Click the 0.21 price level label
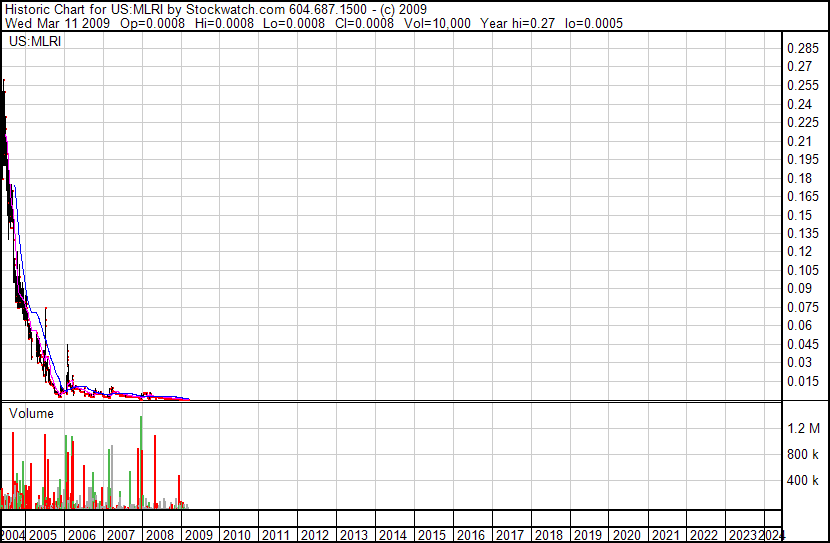The height and width of the screenshot is (543, 830). [x=800, y=141]
